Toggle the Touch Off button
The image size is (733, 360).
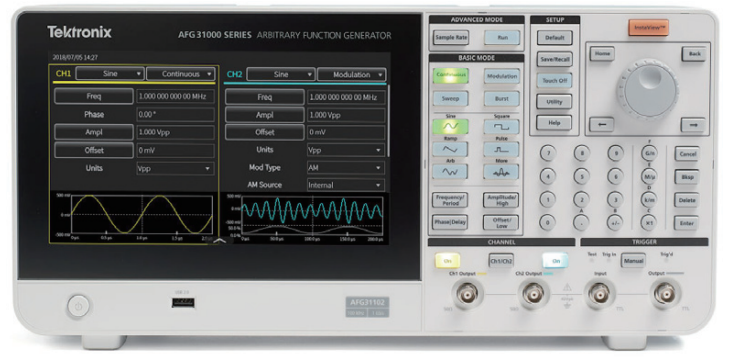coord(554,80)
